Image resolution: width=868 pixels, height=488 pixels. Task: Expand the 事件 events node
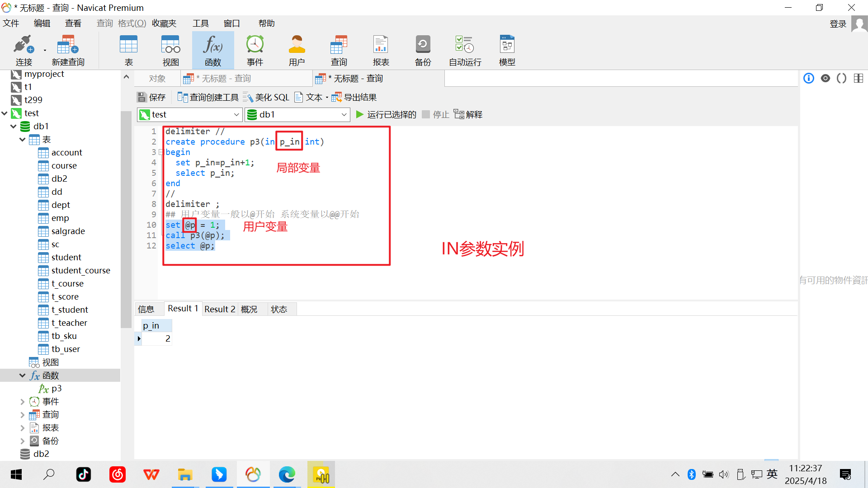[23, 402]
